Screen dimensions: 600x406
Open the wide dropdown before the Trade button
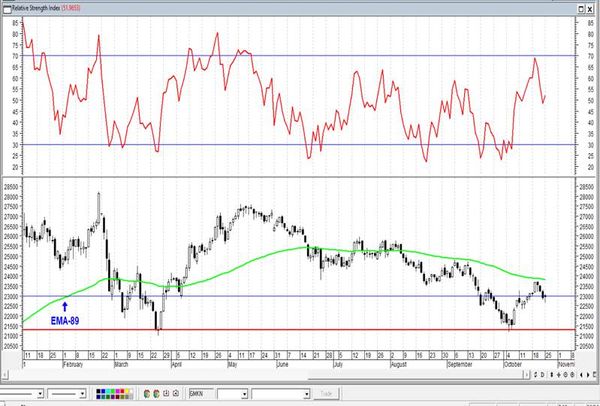click(307, 394)
